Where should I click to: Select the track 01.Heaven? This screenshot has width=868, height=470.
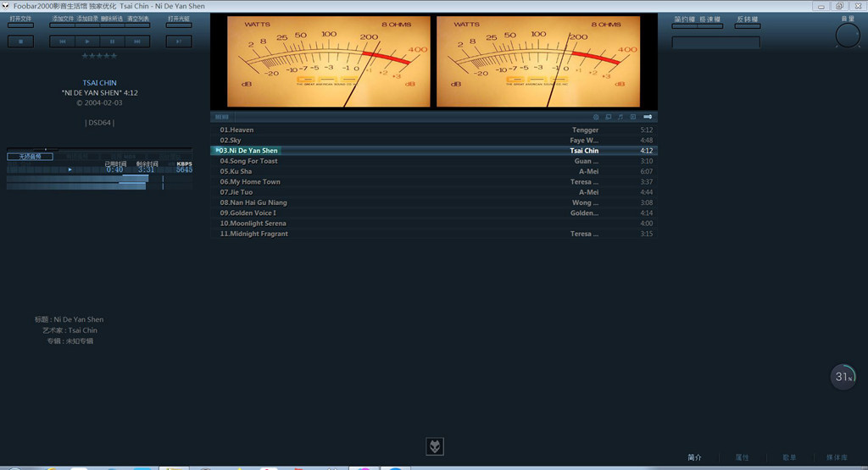coord(434,130)
